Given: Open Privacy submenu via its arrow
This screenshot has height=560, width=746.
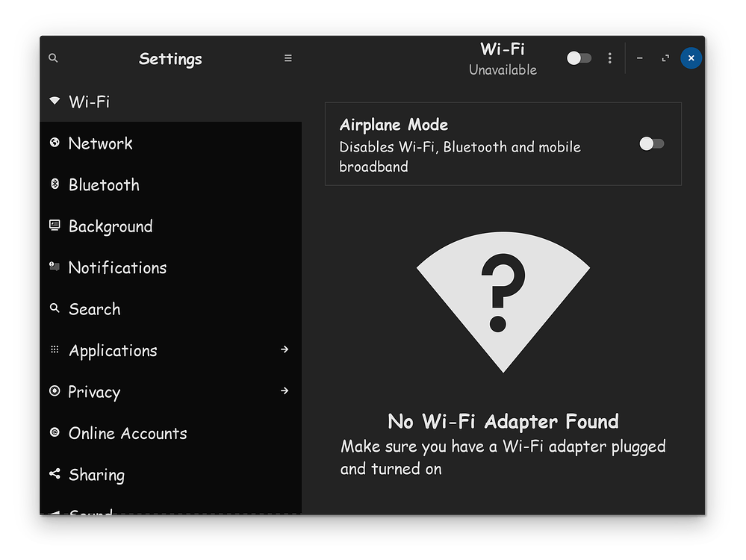Looking at the screenshot, I should pos(285,391).
